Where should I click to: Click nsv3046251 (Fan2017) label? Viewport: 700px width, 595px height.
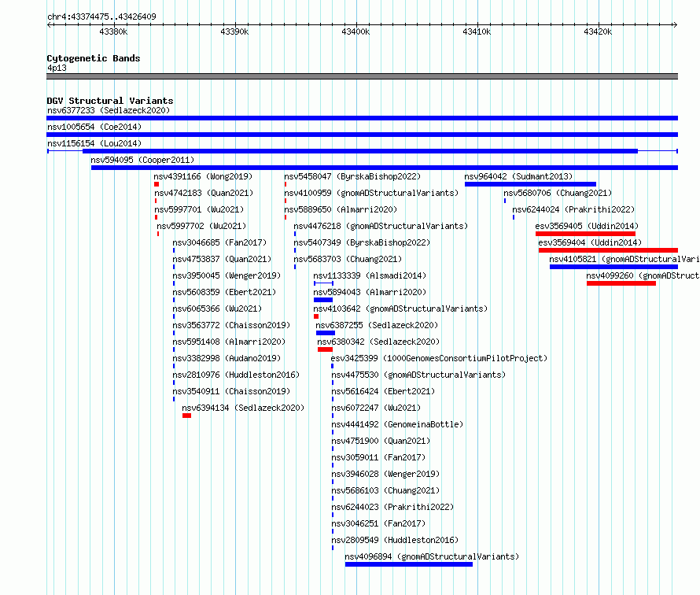tap(378, 523)
